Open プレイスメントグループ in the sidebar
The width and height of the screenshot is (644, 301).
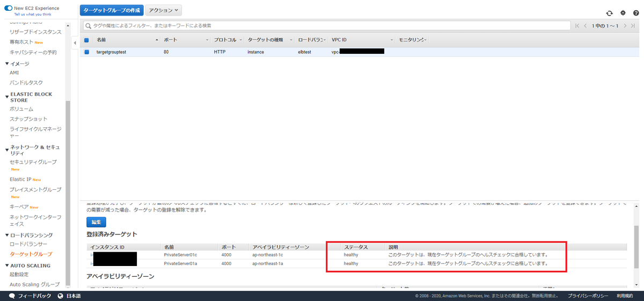click(x=35, y=190)
